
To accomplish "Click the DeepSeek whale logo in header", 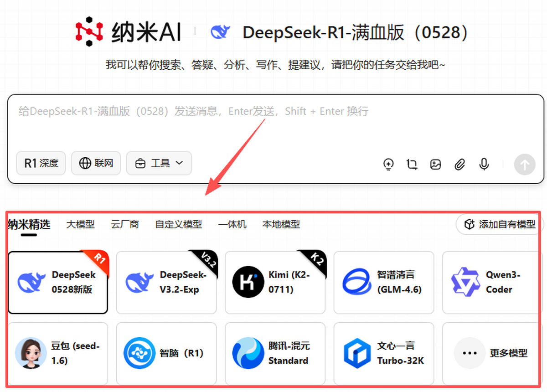I will click(221, 32).
